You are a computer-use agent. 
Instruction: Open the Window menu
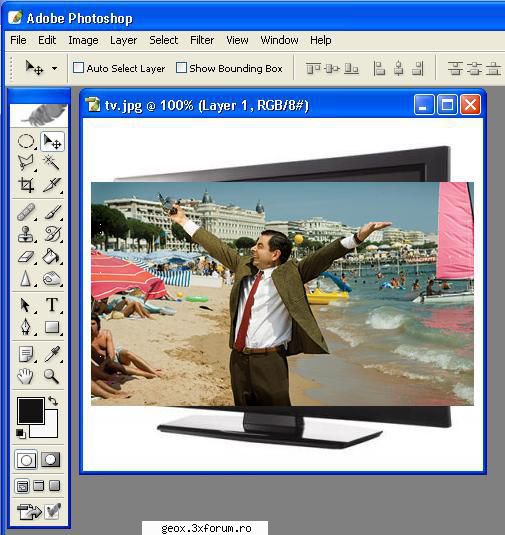(x=279, y=40)
